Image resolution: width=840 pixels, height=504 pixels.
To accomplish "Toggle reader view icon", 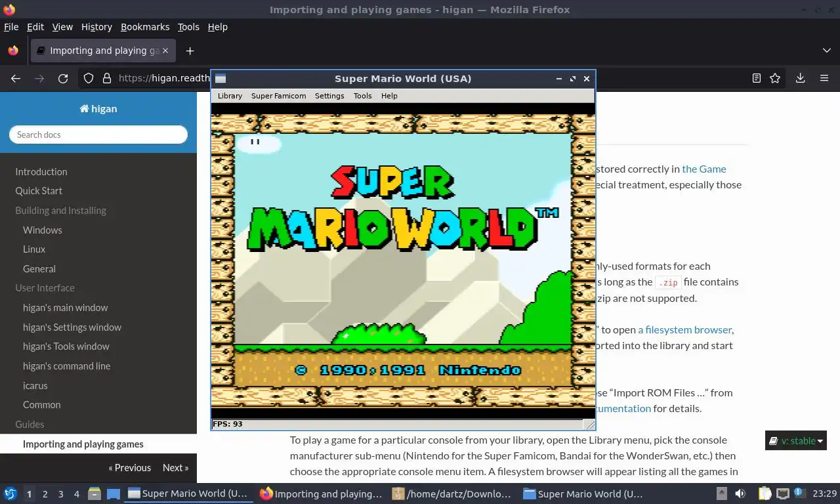I will pyautogui.click(x=756, y=78).
